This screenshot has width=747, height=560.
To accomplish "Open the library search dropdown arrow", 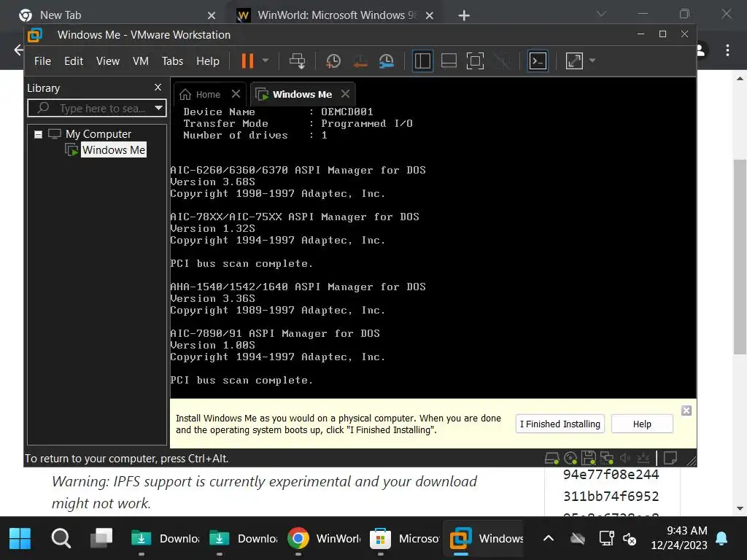I will [158, 108].
